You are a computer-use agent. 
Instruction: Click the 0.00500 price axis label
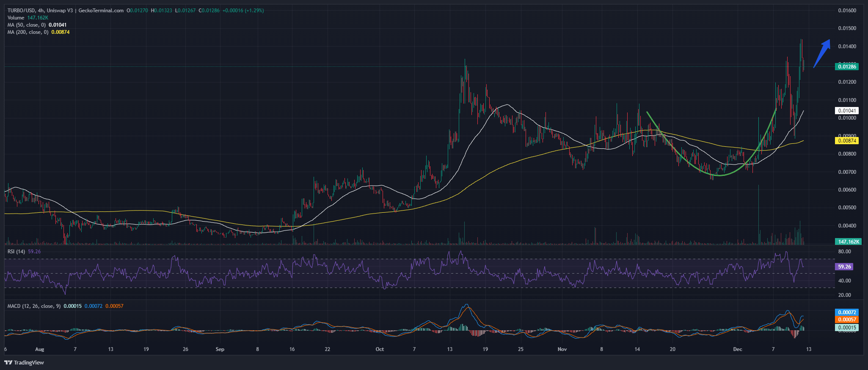847,208
